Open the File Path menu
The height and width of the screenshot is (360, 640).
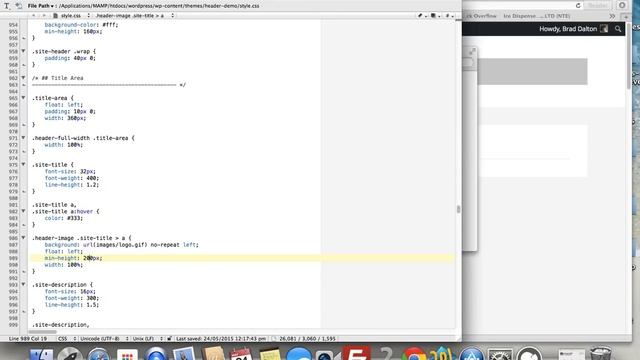(x=41, y=6)
